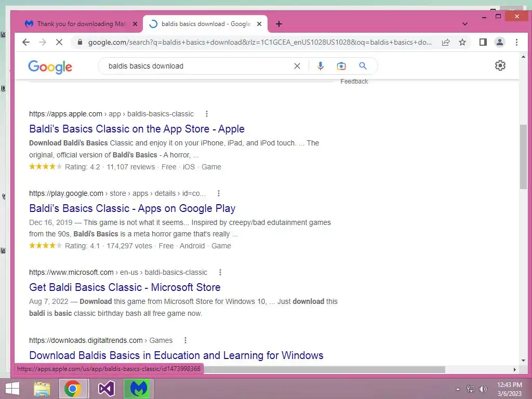The width and height of the screenshot is (532, 399).
Task: Stop loading the page
Action: pyautogui.click(x=59, y=42)
